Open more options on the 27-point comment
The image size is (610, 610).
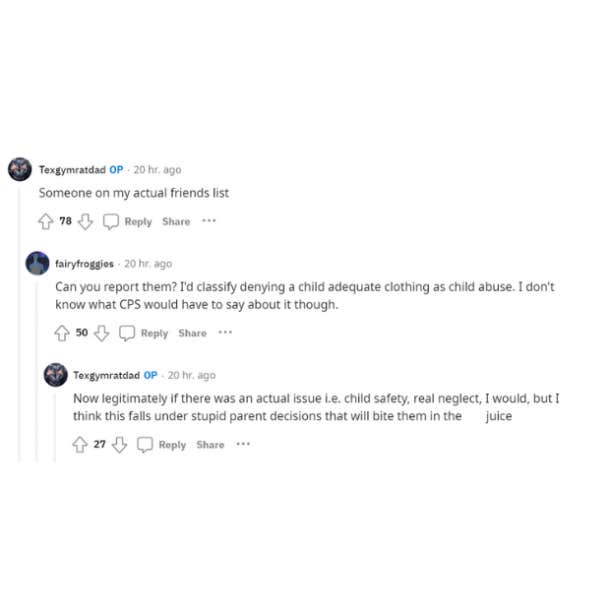pos(243,444)
